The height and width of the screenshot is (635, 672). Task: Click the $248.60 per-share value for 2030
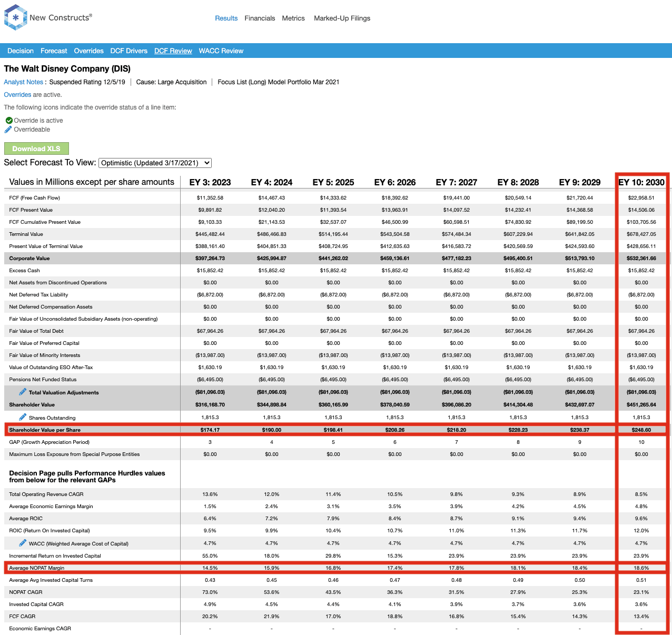tap(641, 430)
